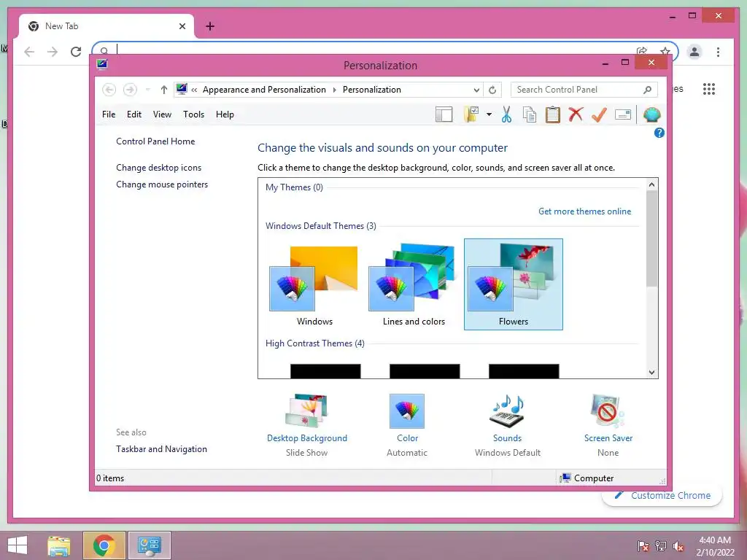The image size is (747, 560).
Task: Open Google apps grid in Chrome
Action: pyautogui.click(x=709, y=89)
